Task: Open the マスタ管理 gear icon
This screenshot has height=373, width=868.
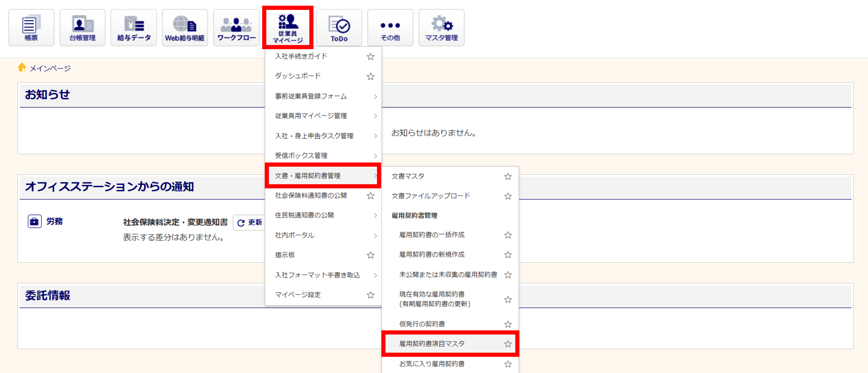Action: pos(441,27)
